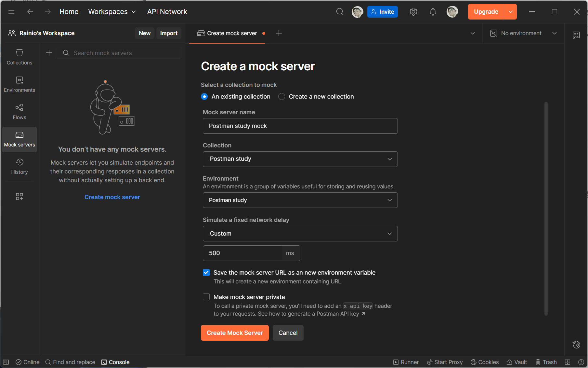Open History in the sidebar
Viewport: 588px width, 368px height.
(x=20, y=166)
